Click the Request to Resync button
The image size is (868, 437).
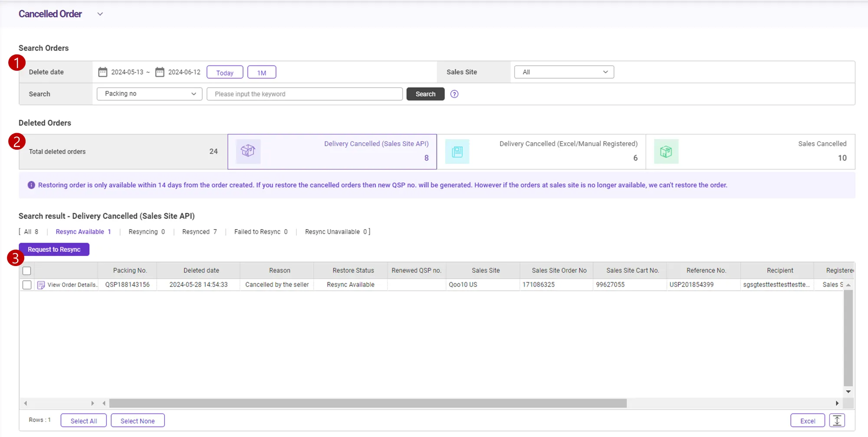[54, 250]
